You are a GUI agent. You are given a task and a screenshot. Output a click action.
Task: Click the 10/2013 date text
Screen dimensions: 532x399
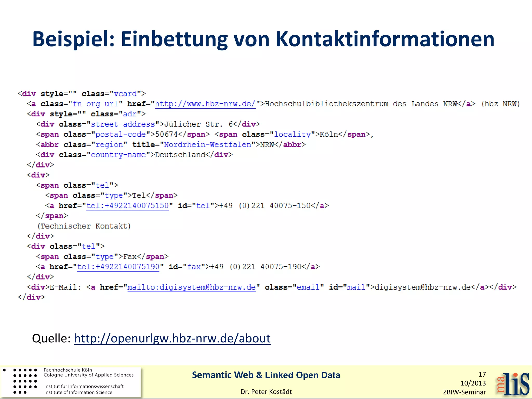point(473,383)
